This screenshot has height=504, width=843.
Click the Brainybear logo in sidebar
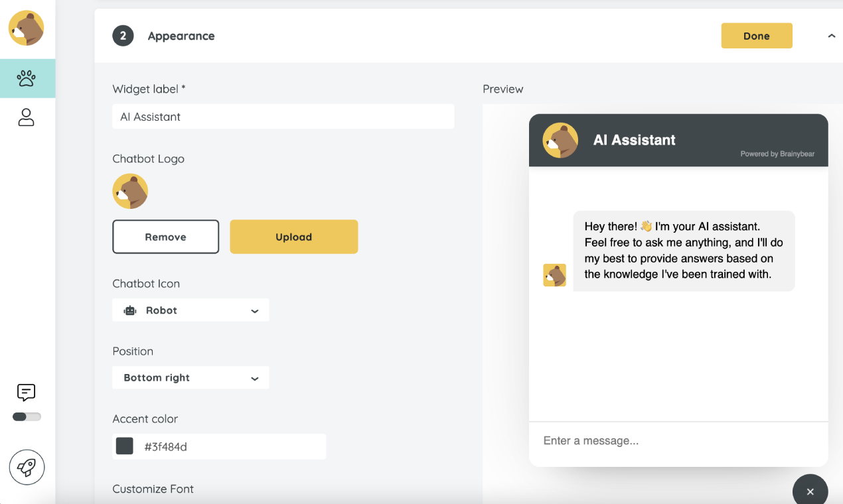[27, 29]
